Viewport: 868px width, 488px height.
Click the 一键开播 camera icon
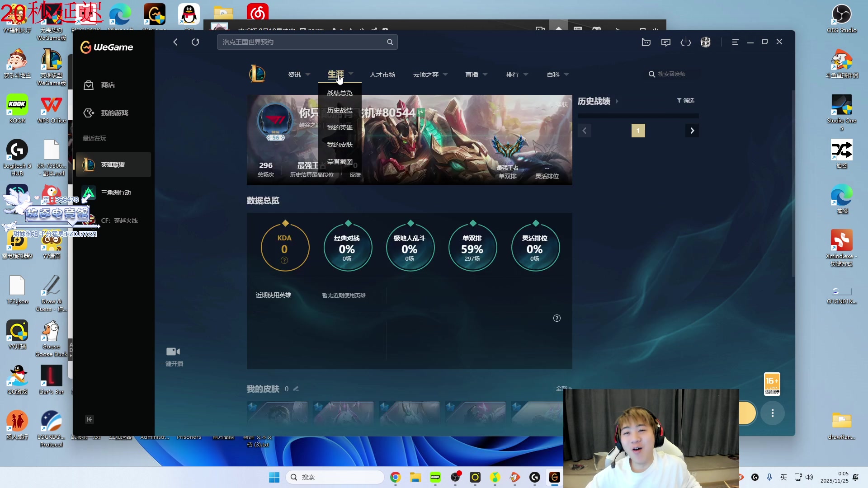(173, 352)
